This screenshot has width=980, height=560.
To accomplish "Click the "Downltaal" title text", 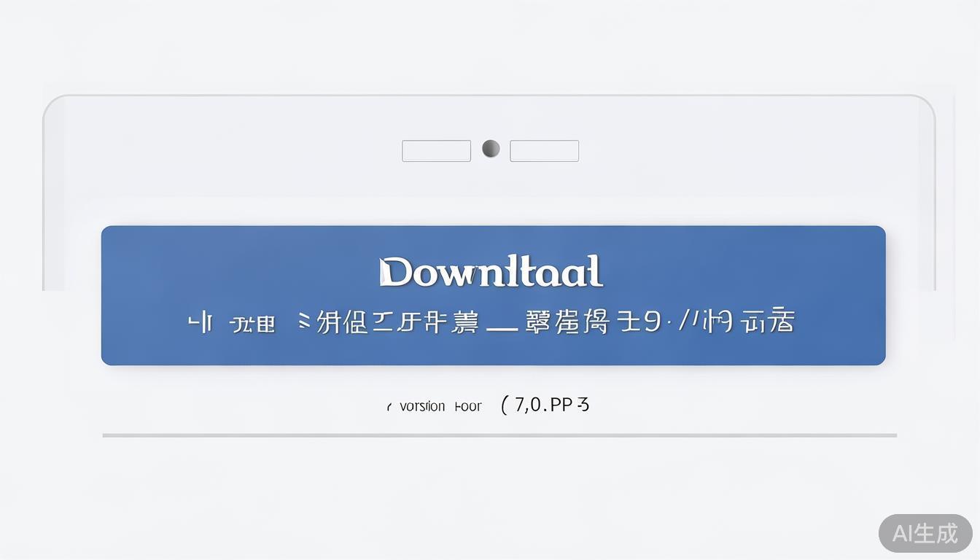I will pyautogui.click(x=491, y=271).
